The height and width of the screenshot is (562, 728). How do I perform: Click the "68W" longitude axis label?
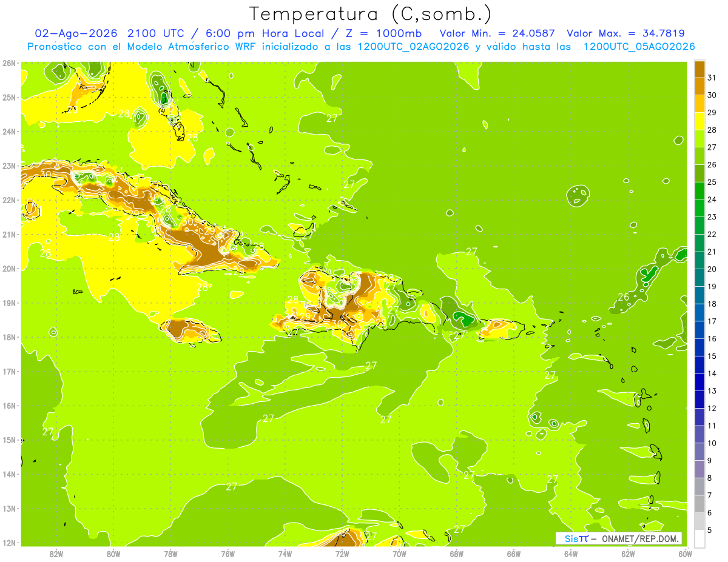pyautogui.click(x=457, y=554)
